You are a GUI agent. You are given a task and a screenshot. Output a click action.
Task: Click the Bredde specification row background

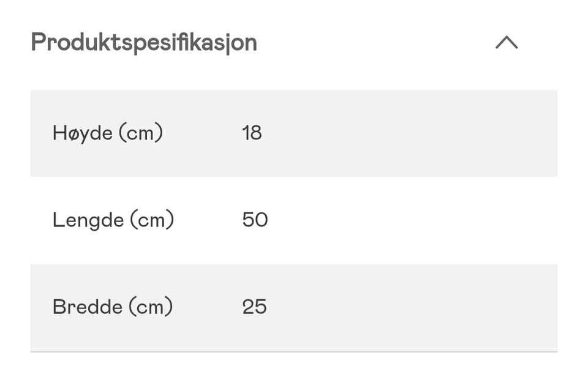coord(294,307)
